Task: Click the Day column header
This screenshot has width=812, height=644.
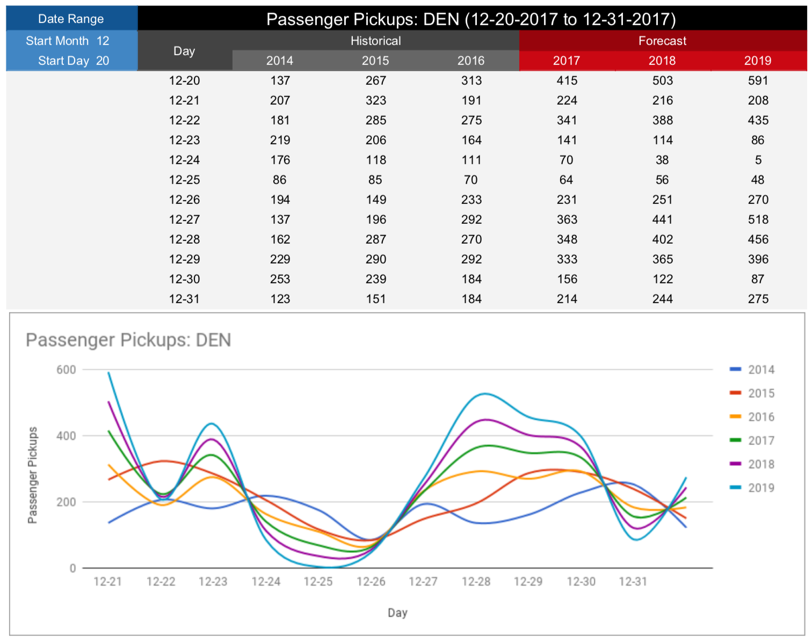Action: coord(185,51)
